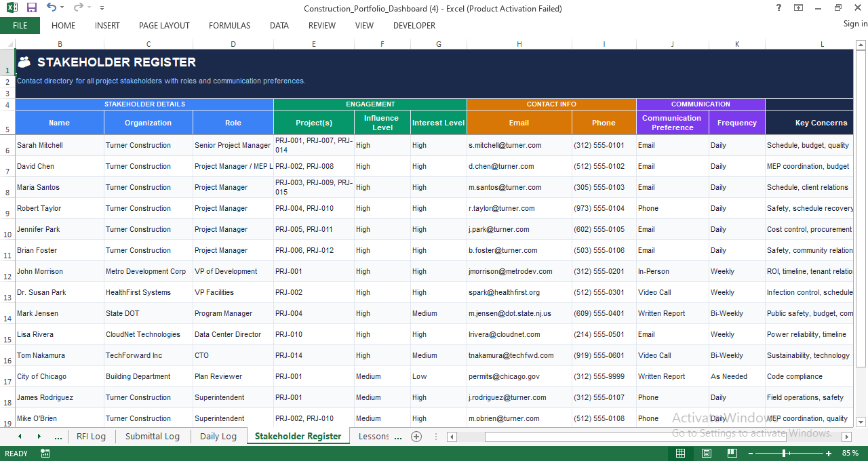Select the d.chen@turner.com email cell
This screenshot has width=868, height=461.
click(519, 167)
